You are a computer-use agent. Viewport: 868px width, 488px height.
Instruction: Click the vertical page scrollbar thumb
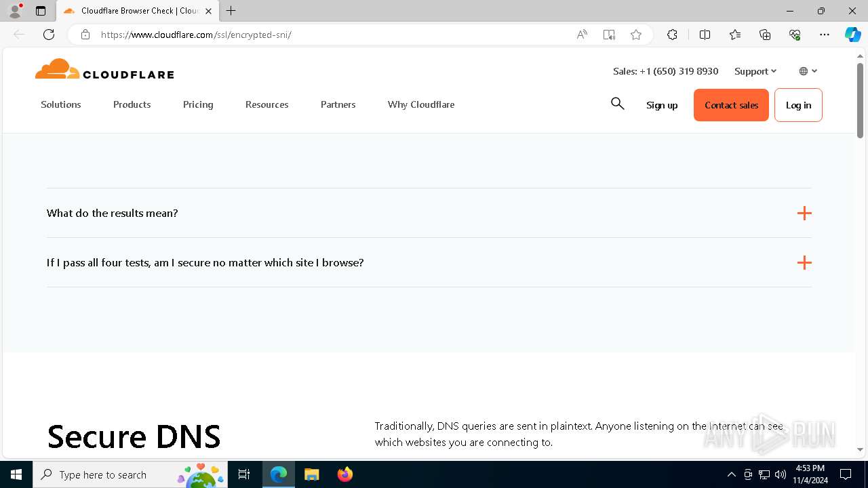[x=860, y=100]
